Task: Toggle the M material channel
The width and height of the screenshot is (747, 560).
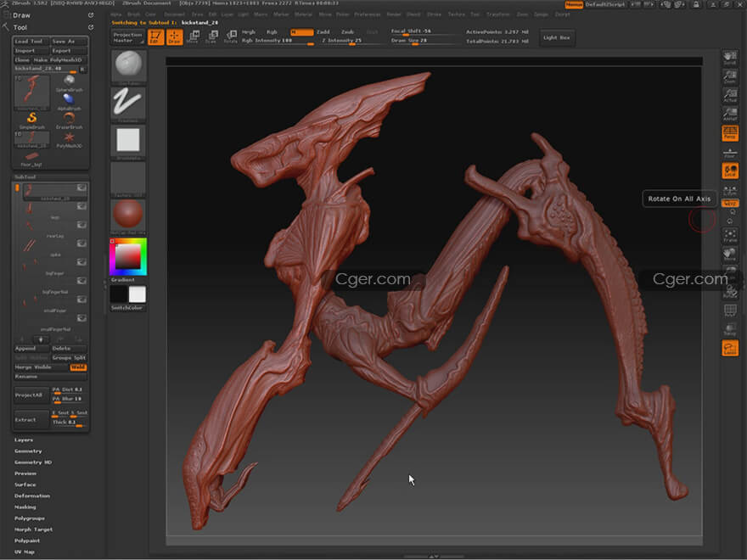Action: [x=301, y=32]
